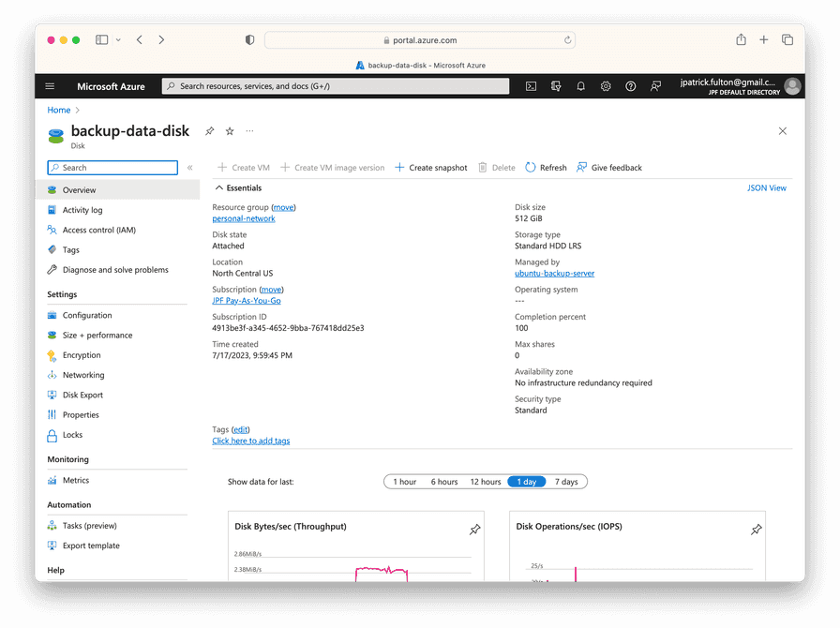Add backup-data-disk to favorites star

coord(230,131)
